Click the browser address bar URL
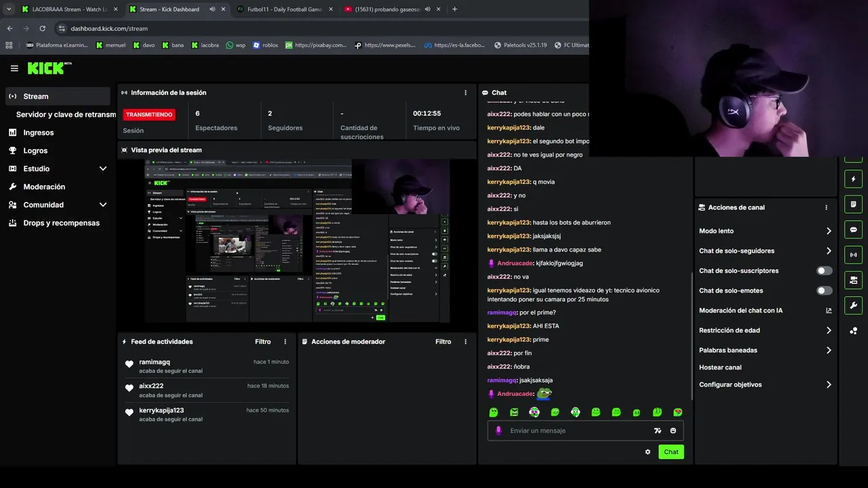The width and height of the screenshot is (868, 488). 109,28
